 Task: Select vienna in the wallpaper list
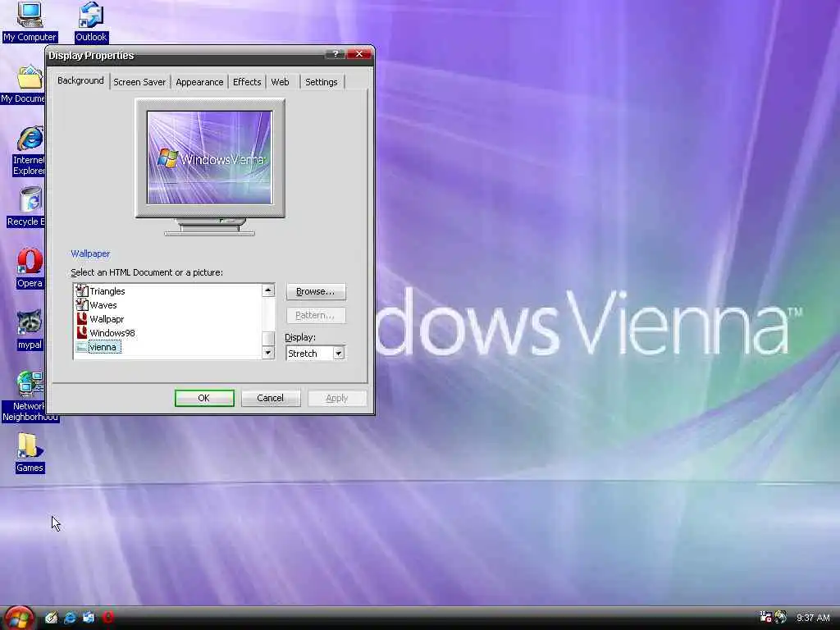[103, 347]
